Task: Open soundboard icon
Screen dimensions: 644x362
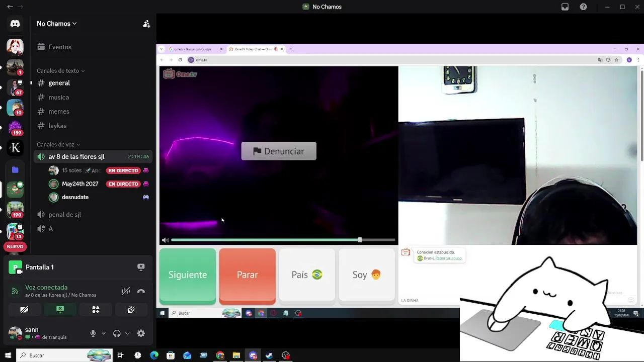Action: pyautogui.click(x=131, y=310)
